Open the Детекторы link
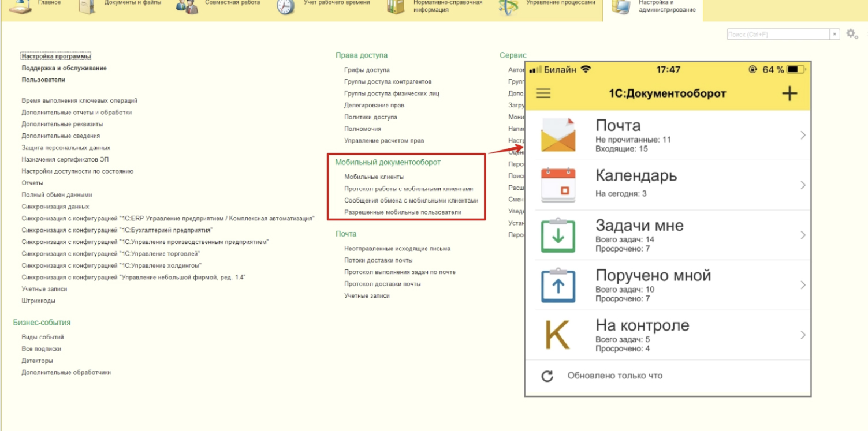This screenshot has height=431, width=868. click(x=38, y=361)
